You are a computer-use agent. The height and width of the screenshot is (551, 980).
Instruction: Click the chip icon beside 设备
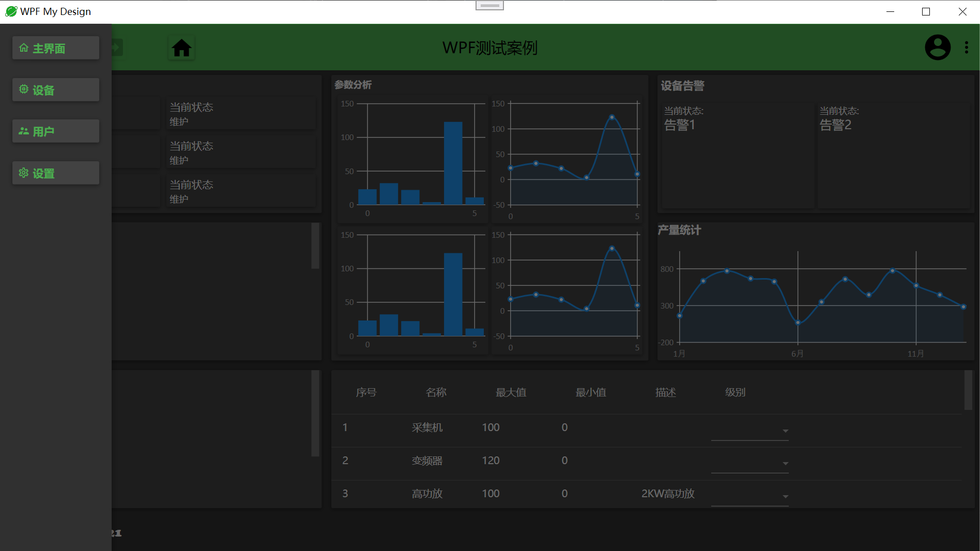(24, 89)
